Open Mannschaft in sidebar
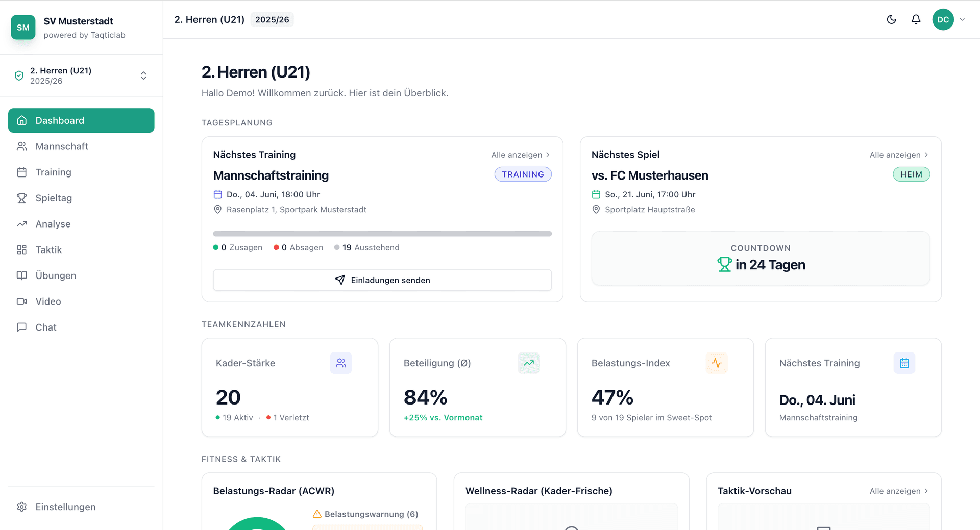The height and width of the screenshot is (530, 980). point(81,146)
